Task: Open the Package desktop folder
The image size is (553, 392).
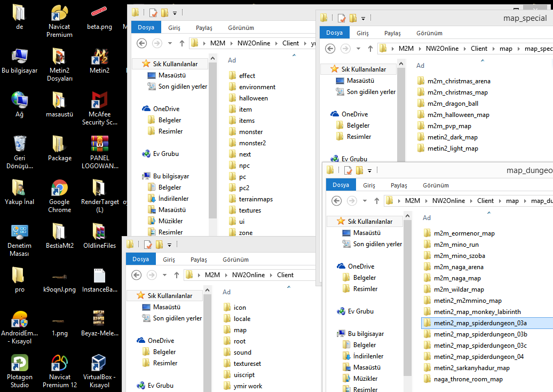Action: [59, 148]
